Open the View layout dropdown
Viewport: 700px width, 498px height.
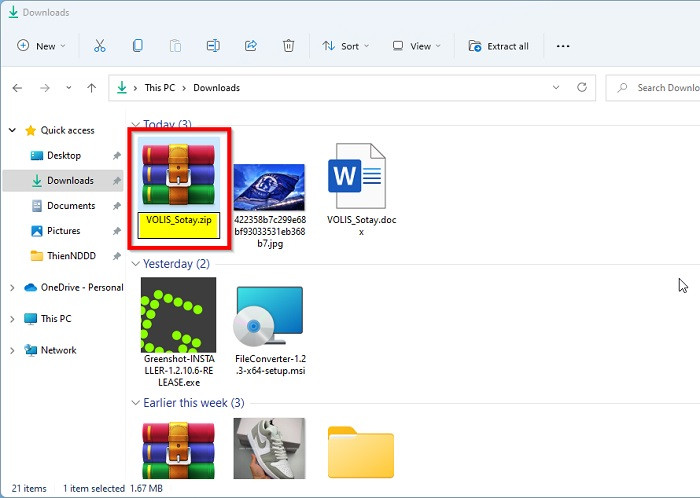click(416, 46)
